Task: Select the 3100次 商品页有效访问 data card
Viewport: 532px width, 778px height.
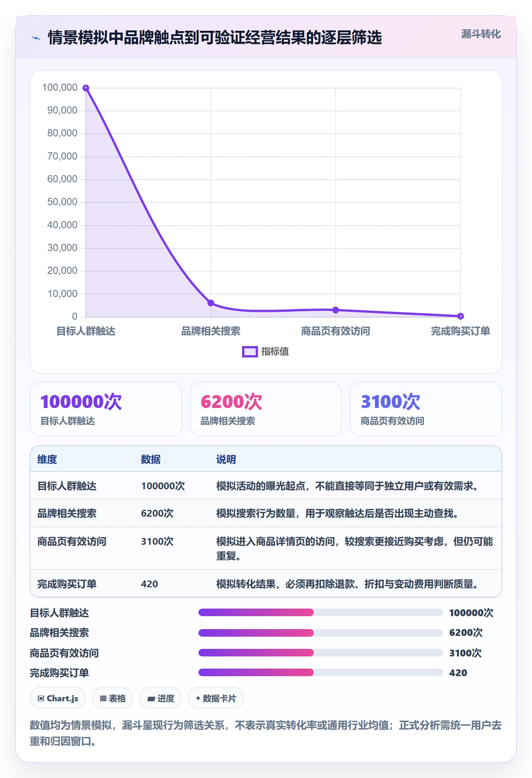Action: coord(426,409)
